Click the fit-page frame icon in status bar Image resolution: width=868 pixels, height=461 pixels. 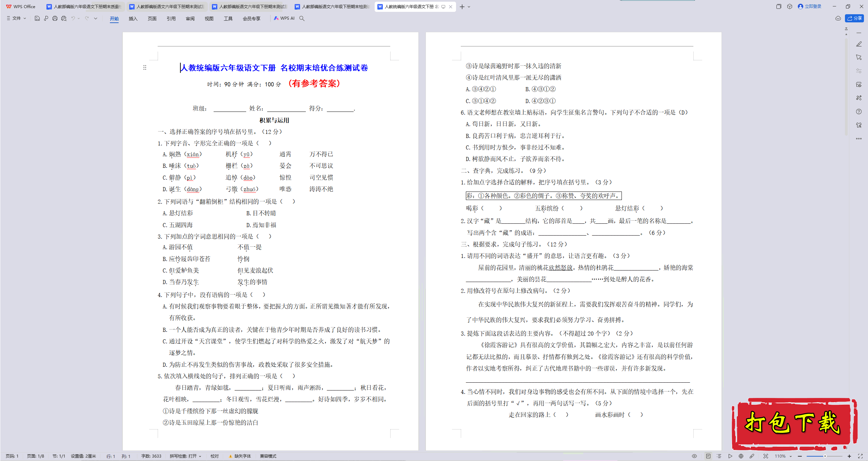[x=766, y=456]
